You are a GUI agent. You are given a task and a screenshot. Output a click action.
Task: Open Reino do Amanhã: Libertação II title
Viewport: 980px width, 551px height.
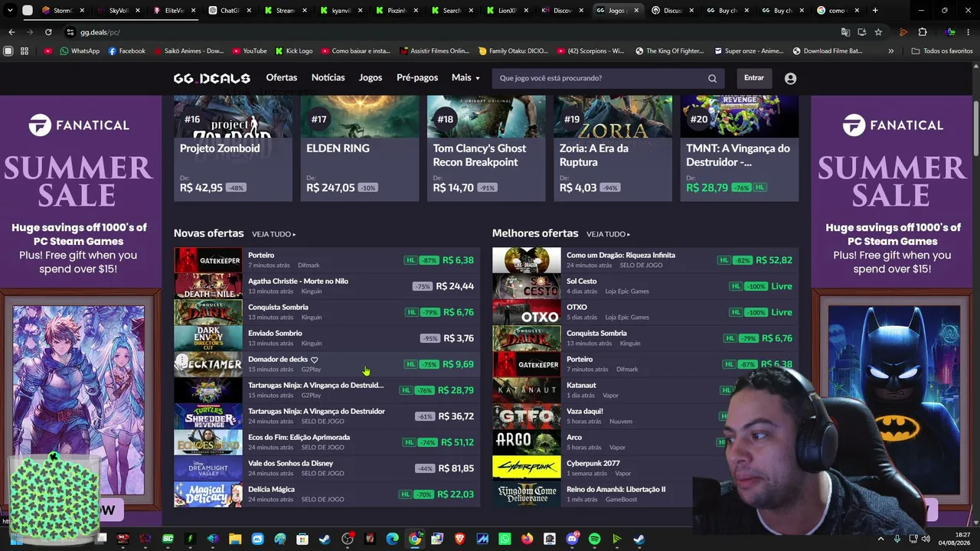616,489
